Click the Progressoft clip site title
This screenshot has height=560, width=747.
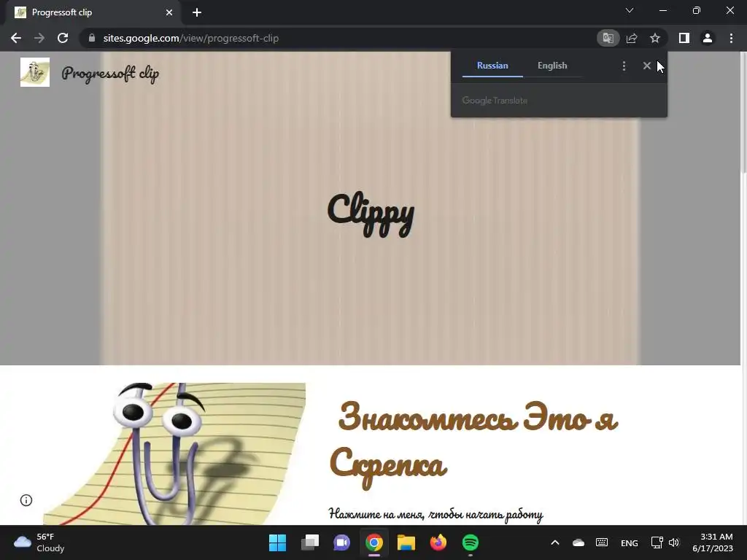click(x=110, y=74)
